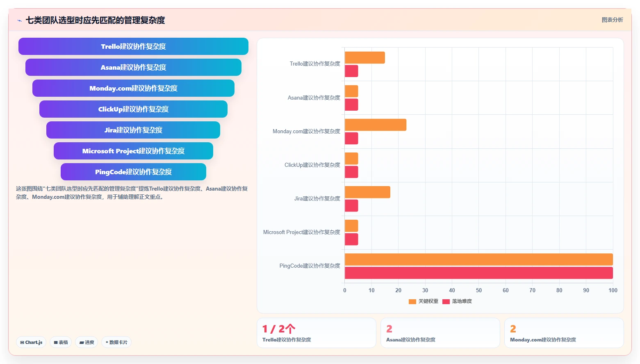Image resolution: width=640 pixels, height=364 pixels.
Task: Select the Trello建议协作复杂度 funnel bar
Action: tap(133, 46)
